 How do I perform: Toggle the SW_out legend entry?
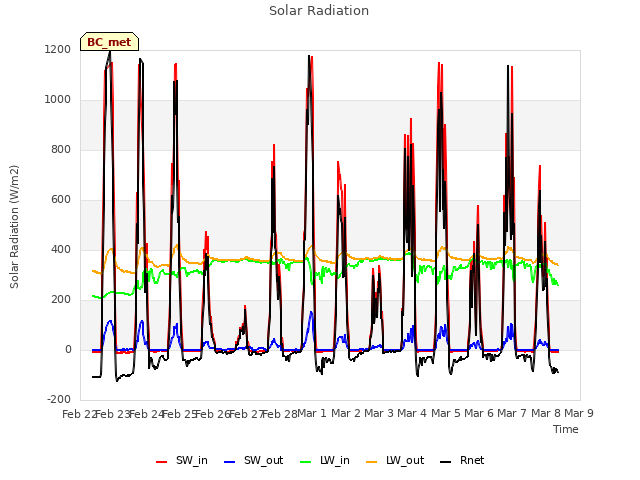[x=253, y=460]
